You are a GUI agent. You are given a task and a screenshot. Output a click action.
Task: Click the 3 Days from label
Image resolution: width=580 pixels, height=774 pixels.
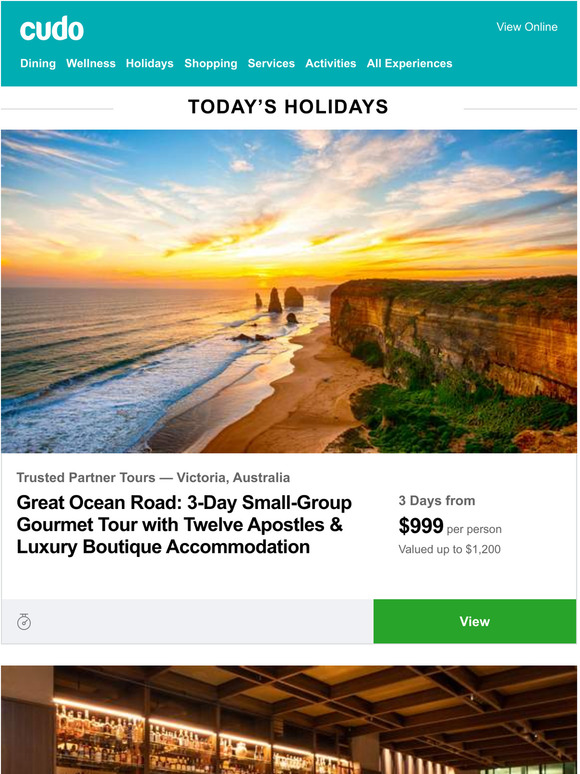click(437, 501)
